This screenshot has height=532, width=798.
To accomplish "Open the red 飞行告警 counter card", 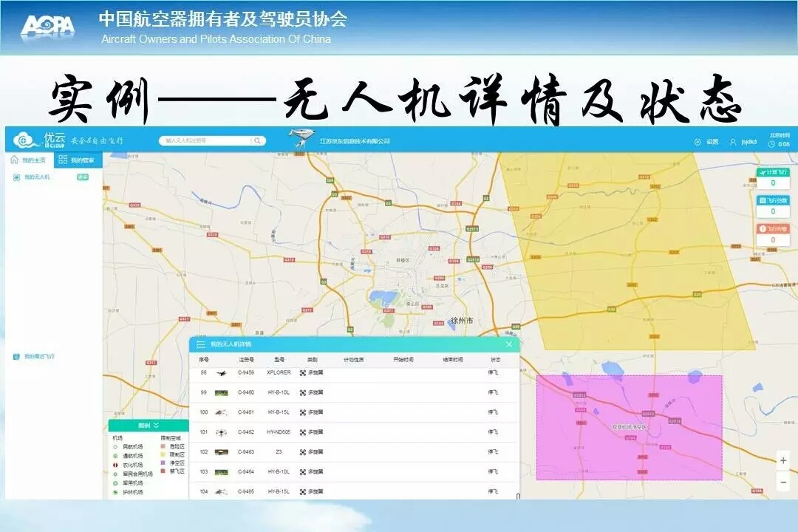I will point(773,235).
